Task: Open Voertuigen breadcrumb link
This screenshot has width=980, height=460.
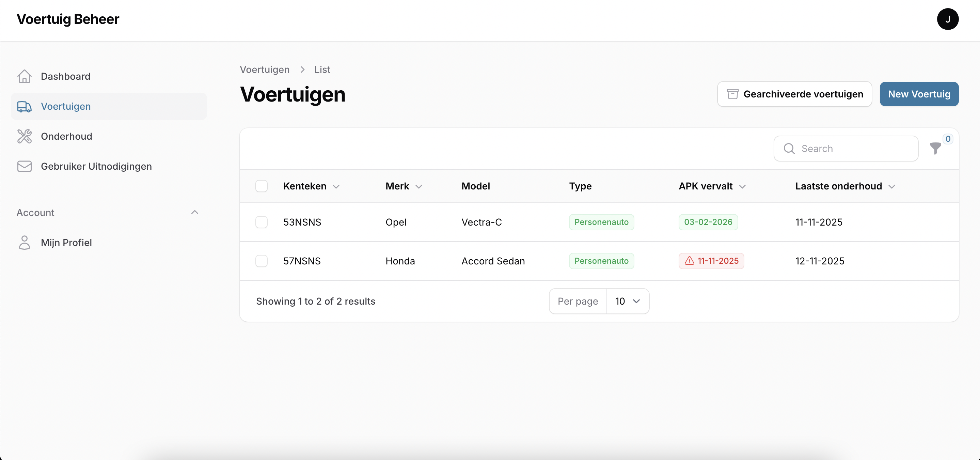Action: [x=265, y=69]
